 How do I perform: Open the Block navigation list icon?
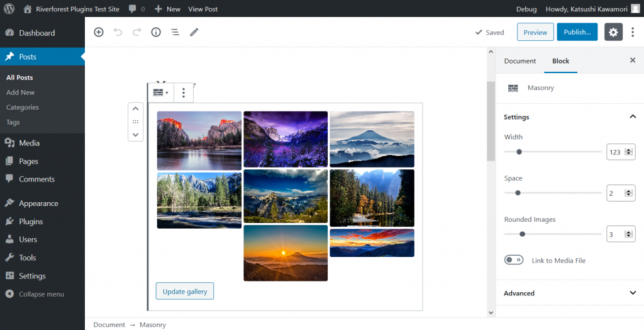(x=175, y=32)
